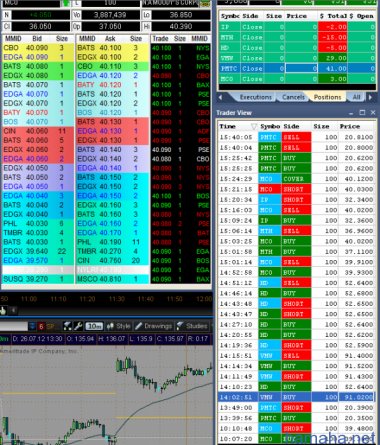This screenshot has height=445, width=380.
Task: Click the left scroll arrow beside the hand icon
Action: [x=13, y=311]
